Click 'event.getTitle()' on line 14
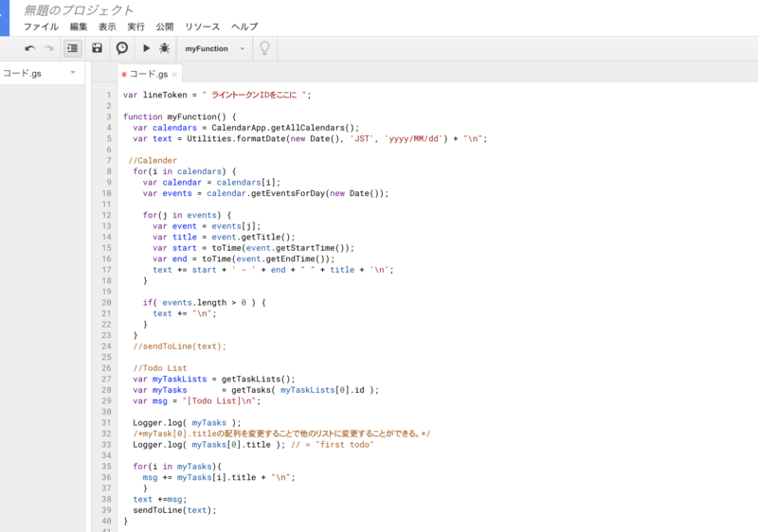 [253, 237]
